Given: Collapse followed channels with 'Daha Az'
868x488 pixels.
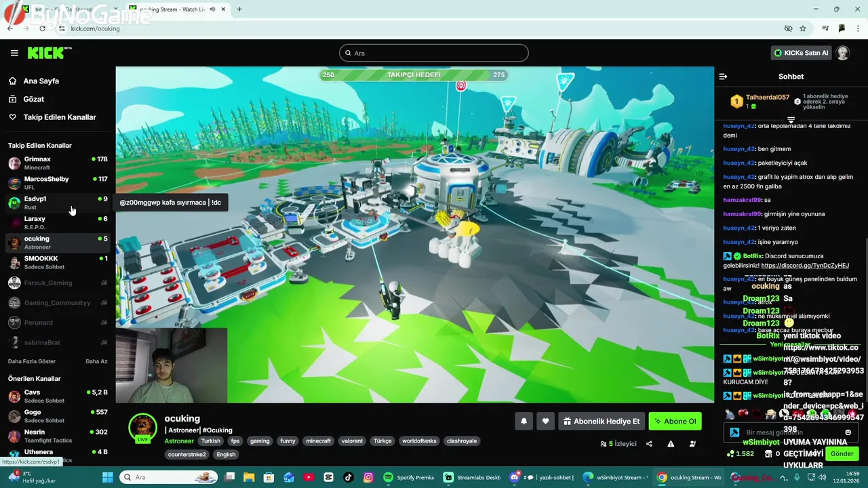Looking at the screenshot, I should click(96, 361).
